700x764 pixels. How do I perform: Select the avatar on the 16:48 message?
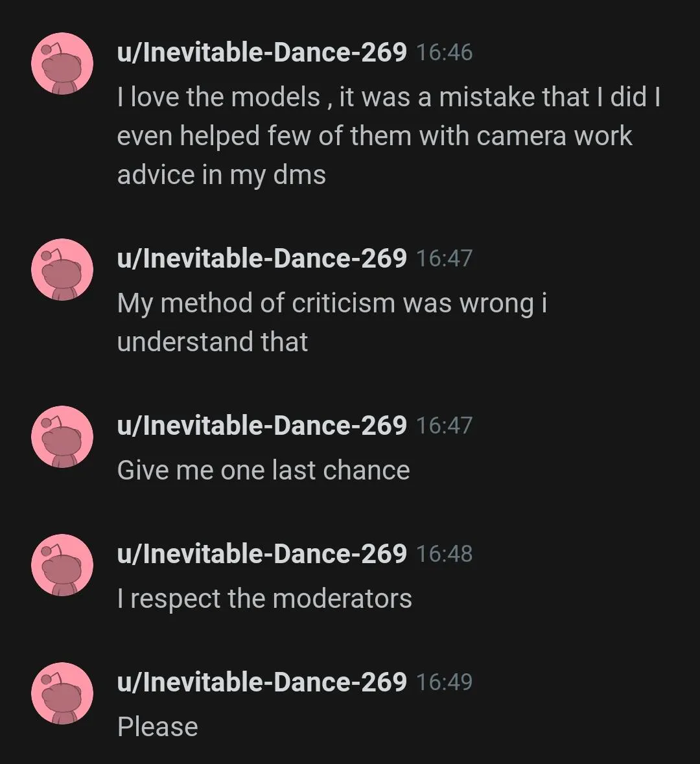(x=62, y=565)
